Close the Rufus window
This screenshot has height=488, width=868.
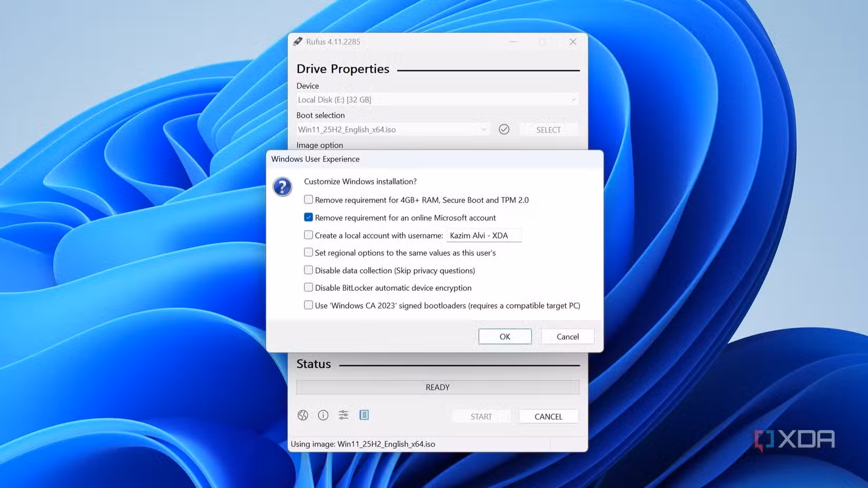[573, 42]
